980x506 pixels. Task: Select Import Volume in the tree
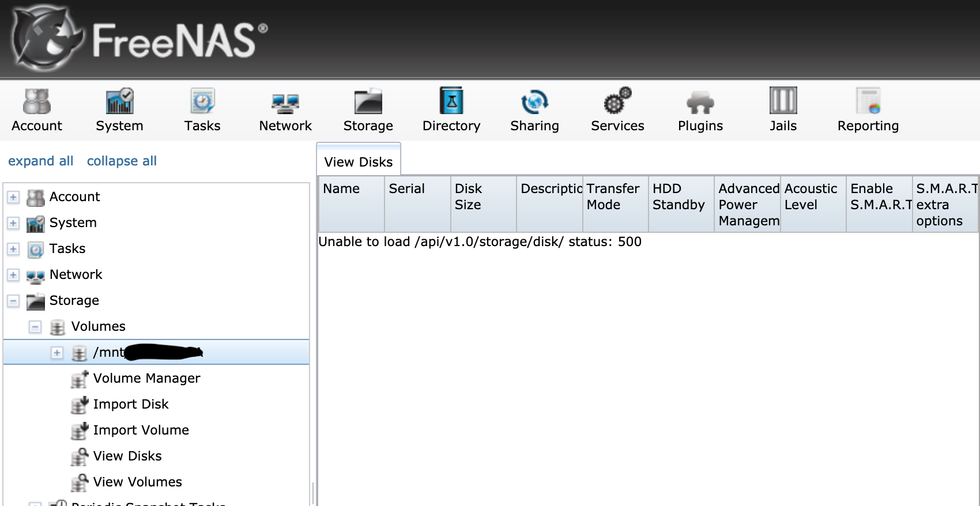[x=141, y=430]
